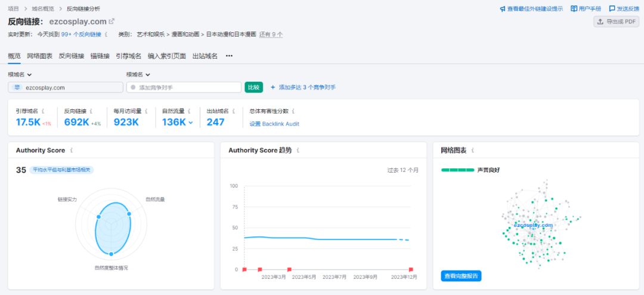
Task: Switch to the 引荐域名 tab
Action: click(129, 56)
